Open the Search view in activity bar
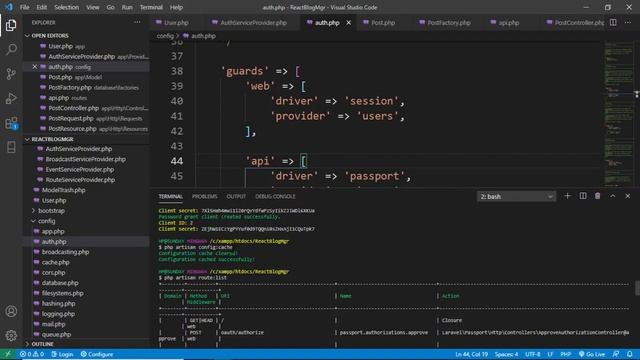This screenshot has width=640, height=360. pyautogui.click(x=11, y=49)
